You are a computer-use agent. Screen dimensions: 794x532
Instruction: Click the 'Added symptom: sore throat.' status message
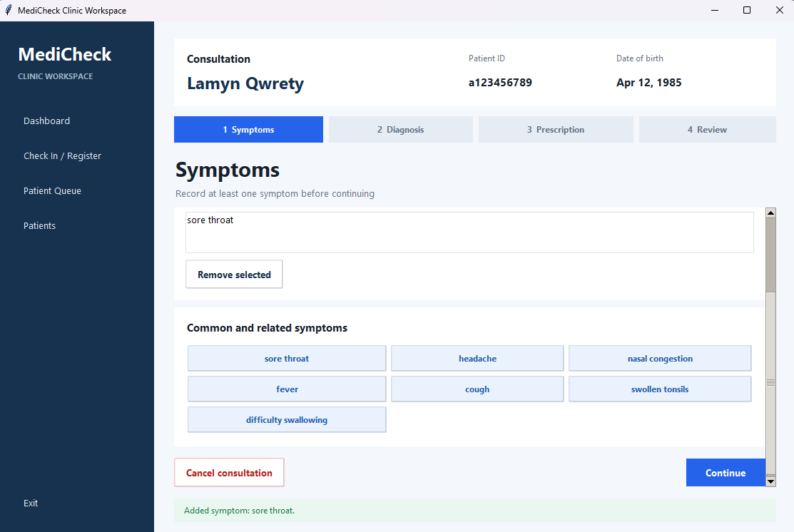click(x=239, y=511)
